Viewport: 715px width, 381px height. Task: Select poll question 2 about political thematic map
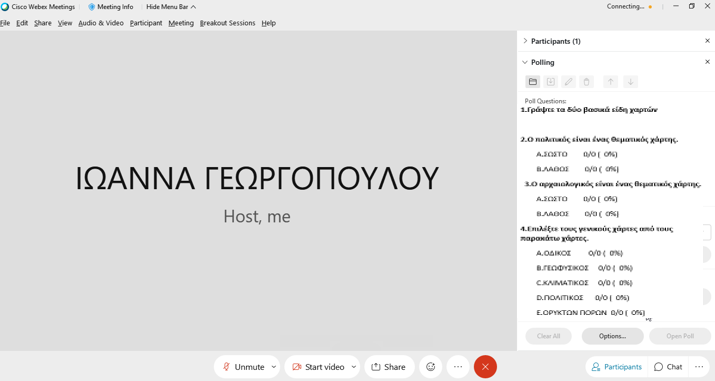[x=599, y=139]
